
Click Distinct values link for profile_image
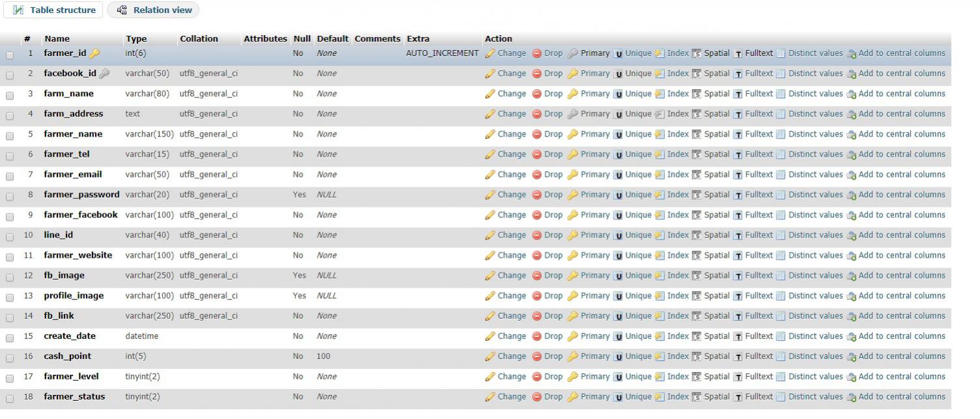click(x=815, y=295)
